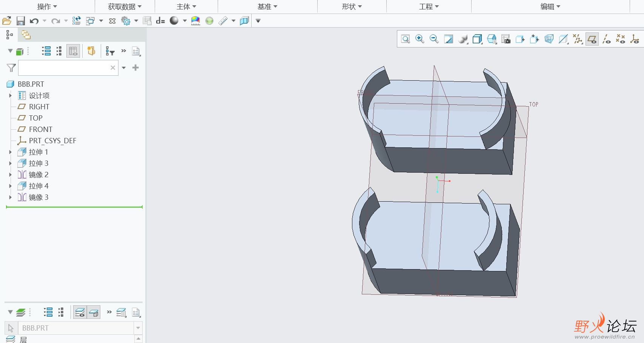Image resolution: width=644 pixels, height=343 pixels.
Task: Expand all model tree nodes icon
Action: pyautogui.click(x=46, y=51)
